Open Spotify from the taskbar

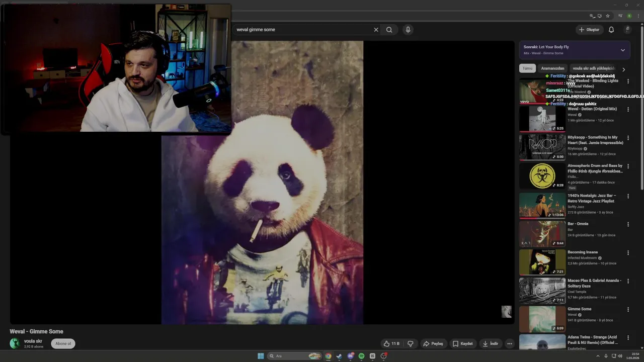(361, 356)
